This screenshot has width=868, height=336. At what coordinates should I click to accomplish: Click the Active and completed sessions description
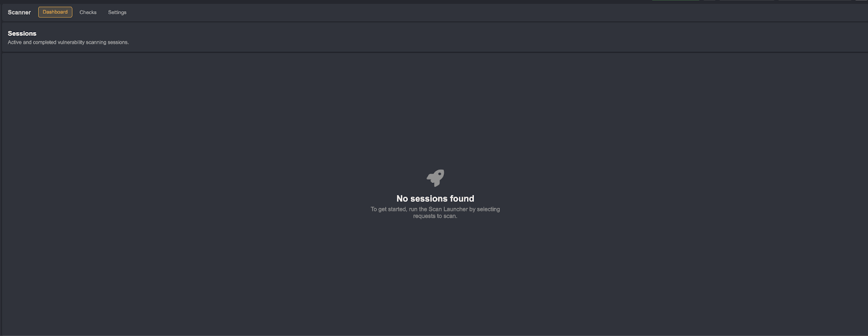tap(68, 42)
